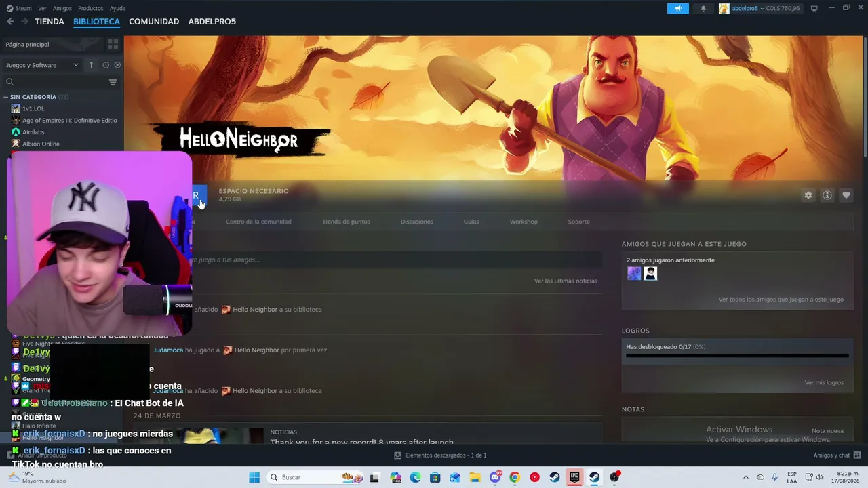Create a Nota nueva
The image size is (868, 488).
coord(827,431)
